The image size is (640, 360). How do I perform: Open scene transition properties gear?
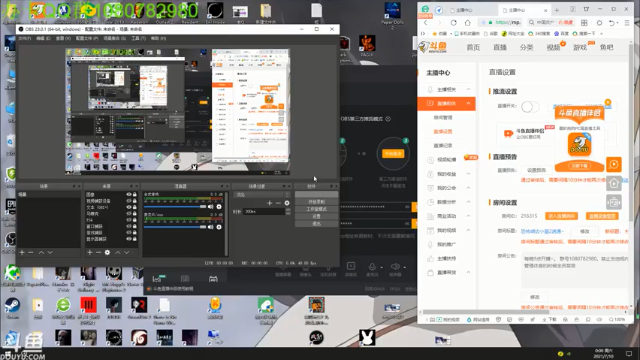[x=287, y=203]
